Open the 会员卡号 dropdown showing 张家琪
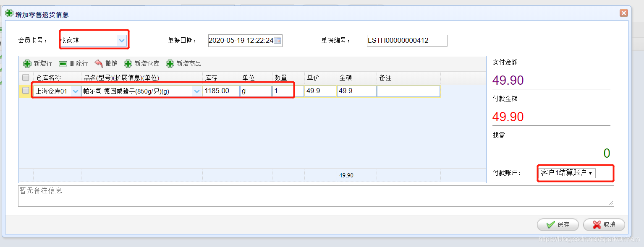 pos(121,41)
